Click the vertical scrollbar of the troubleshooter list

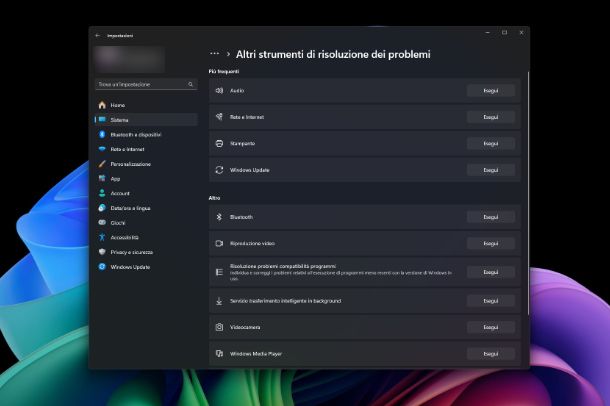point(528,193)
